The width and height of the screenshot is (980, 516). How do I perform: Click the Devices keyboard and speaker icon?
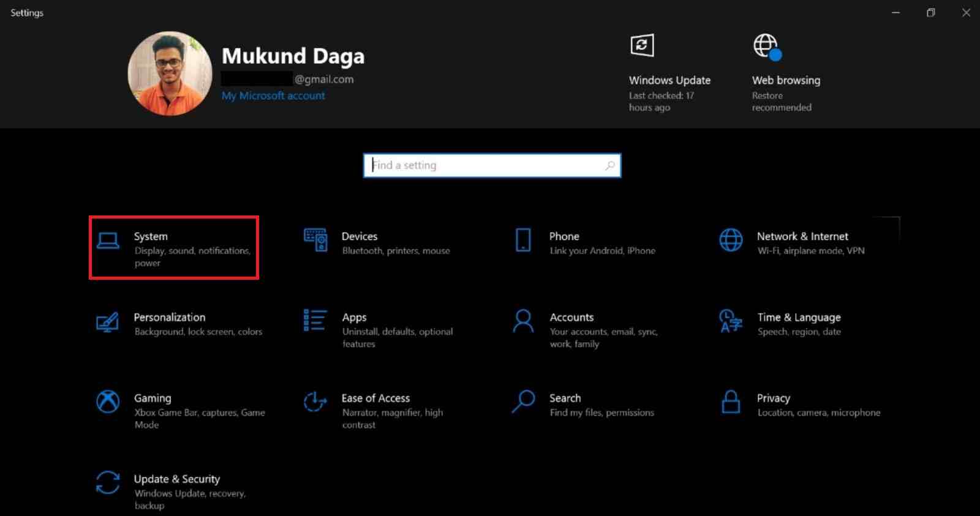click(x=315, y=240)
